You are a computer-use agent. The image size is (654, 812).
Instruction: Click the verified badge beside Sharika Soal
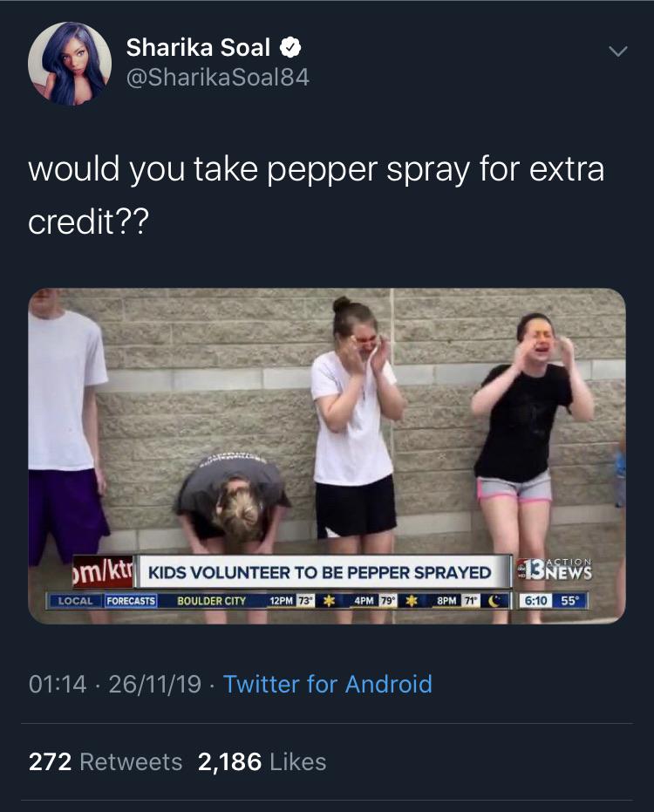[292, 47]
